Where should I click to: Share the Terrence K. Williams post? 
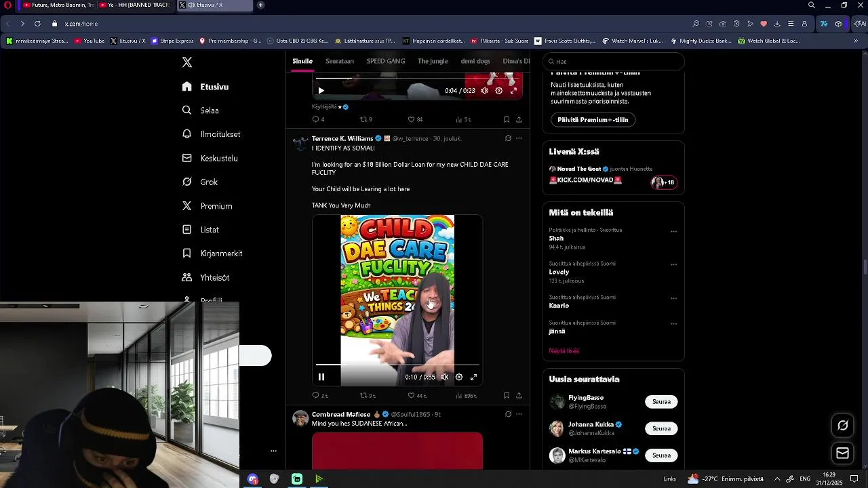[x=519, y=395]
